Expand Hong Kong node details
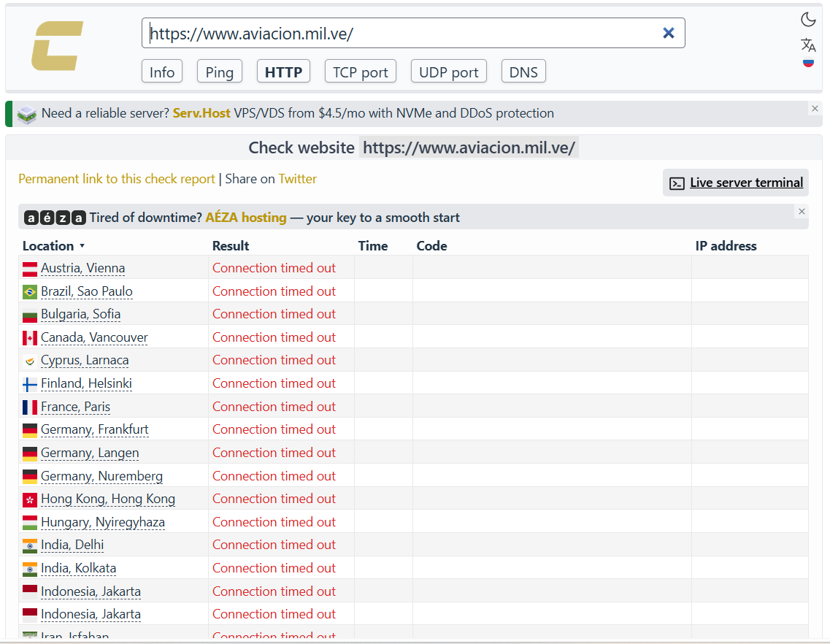The width and height of the screenshot is (830, 644). click(108, 499)
